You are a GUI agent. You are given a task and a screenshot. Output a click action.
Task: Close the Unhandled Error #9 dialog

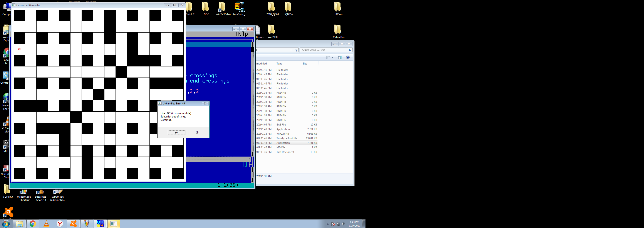(x=205, y=104)
